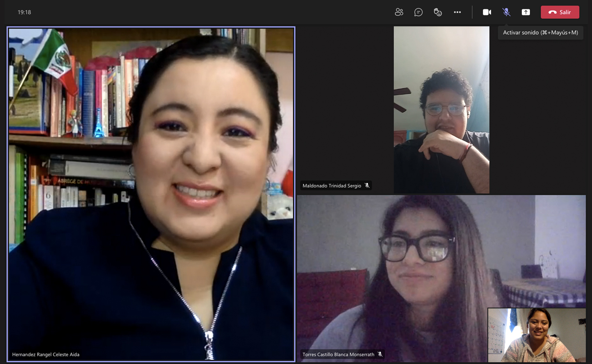Click the name label Hernandez Rangel Celeste Aida
This screenshot has width=592, height=364.
tap(46, 354)
